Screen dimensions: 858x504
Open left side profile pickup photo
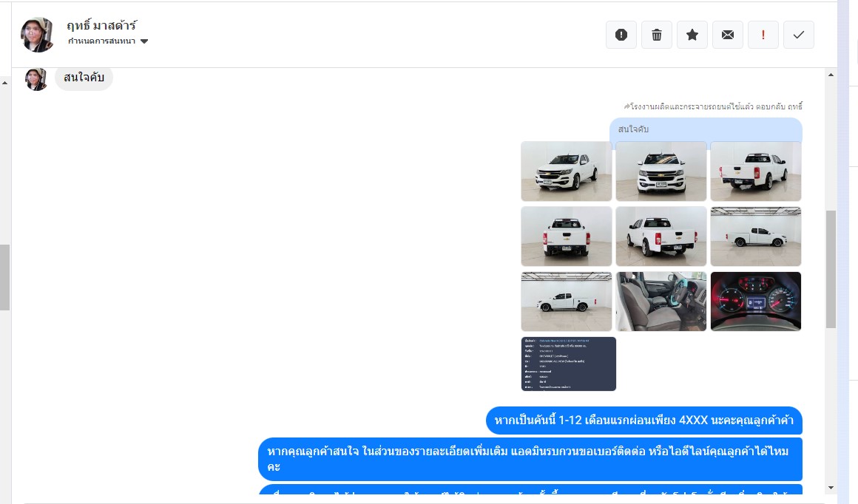[x=567, y=302]
